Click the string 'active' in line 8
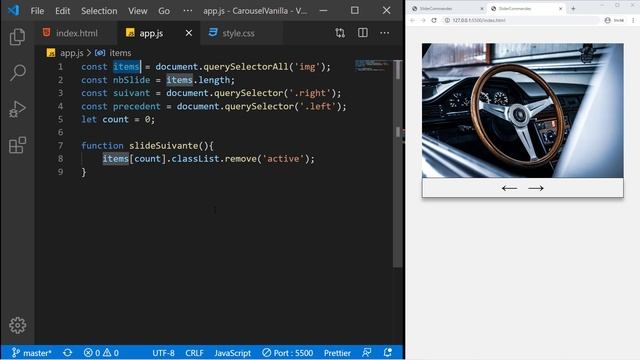Image resolution: width=640 pixels, height=360 pixels. pyautogui.click(x=283, y=159)
